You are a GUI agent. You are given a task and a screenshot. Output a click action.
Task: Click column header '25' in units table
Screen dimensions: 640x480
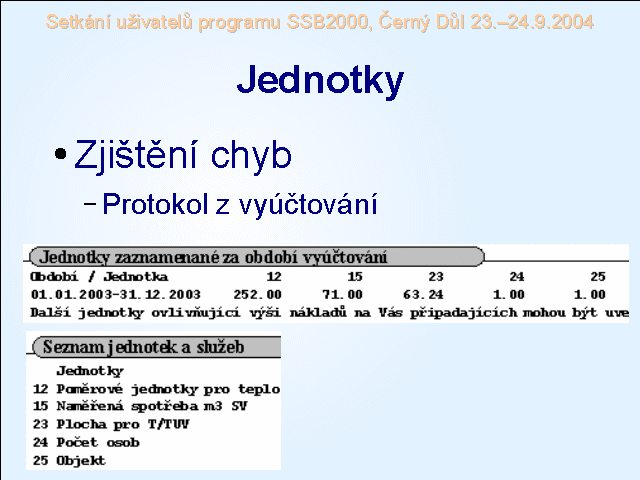click(x=598, y=277)
